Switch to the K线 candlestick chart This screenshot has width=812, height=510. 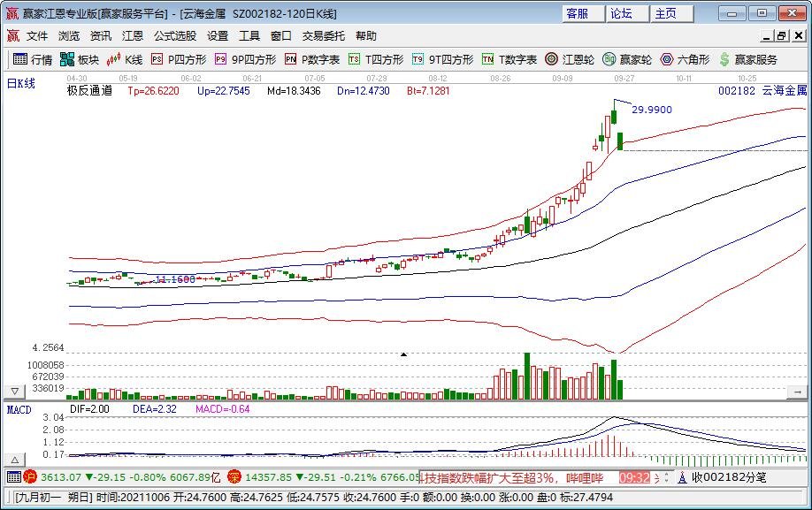(x=125, y=59)
